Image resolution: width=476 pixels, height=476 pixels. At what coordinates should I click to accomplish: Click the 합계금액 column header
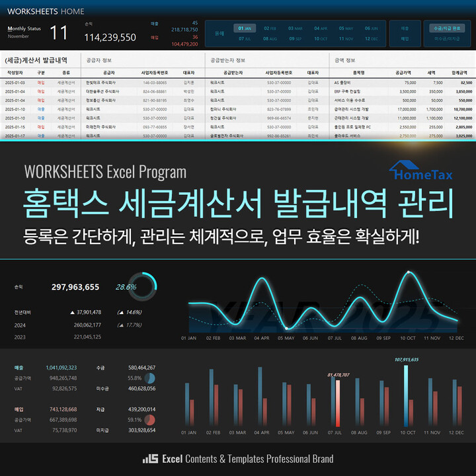[459, 73]
